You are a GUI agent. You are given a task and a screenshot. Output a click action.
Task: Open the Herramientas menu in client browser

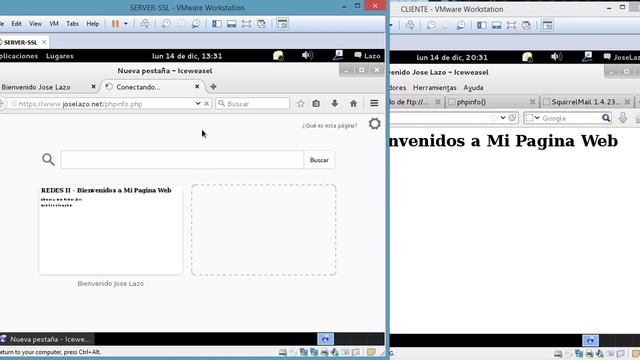(x=434, y=88)
